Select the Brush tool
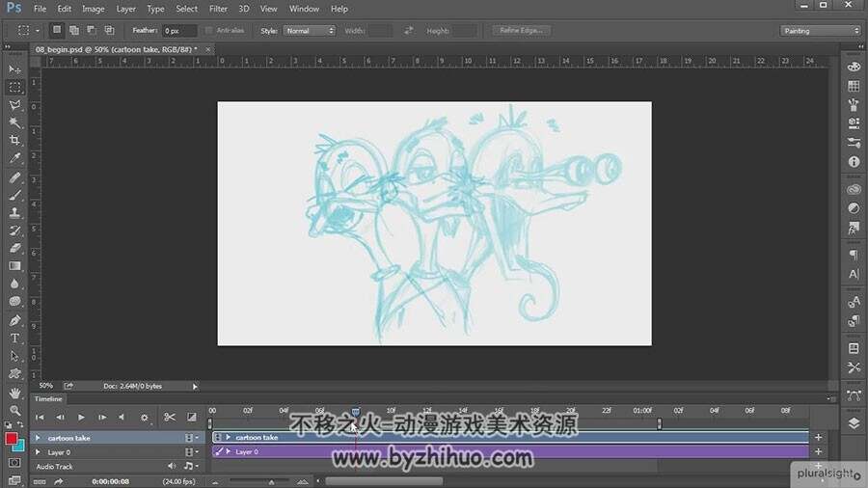This screenshot has width=868, height=488. click(x=14, y=195)
